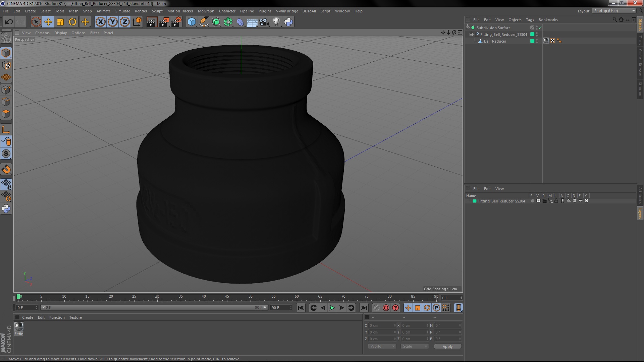Click the Render to Picture Viewer icon
The image size is (644, 362).
(x=164, y=22)
